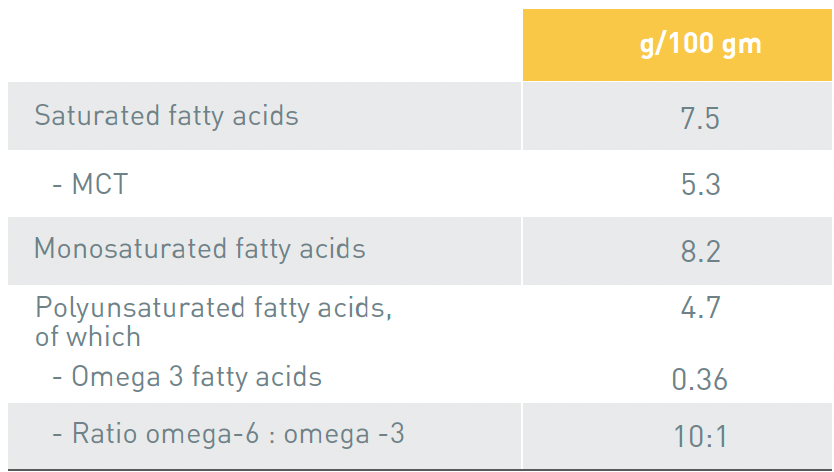Image resolution: width=834 pixels, height=472 pixels.
Task: Click the 0.36 value cell
Action: (700, 380)
